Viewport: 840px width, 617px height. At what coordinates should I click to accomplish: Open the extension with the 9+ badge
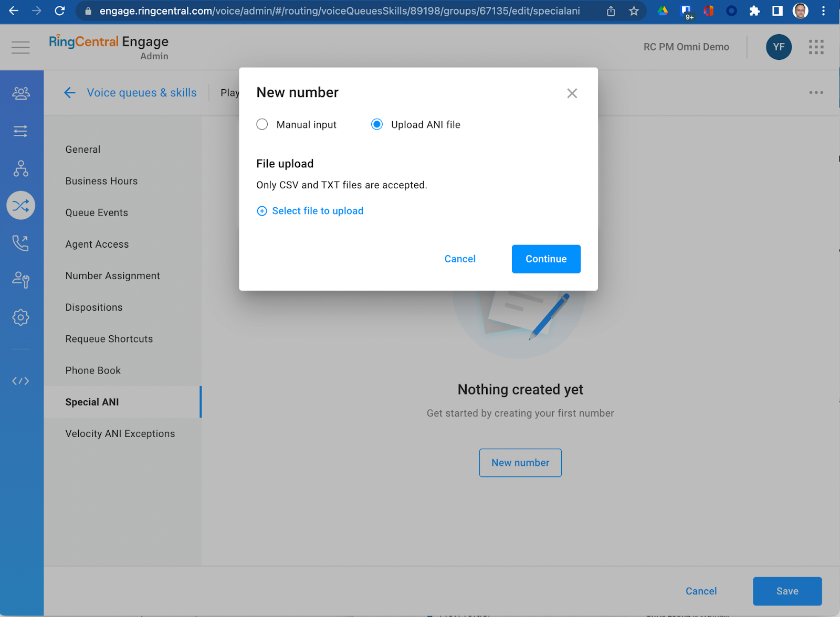pos(686,12)
